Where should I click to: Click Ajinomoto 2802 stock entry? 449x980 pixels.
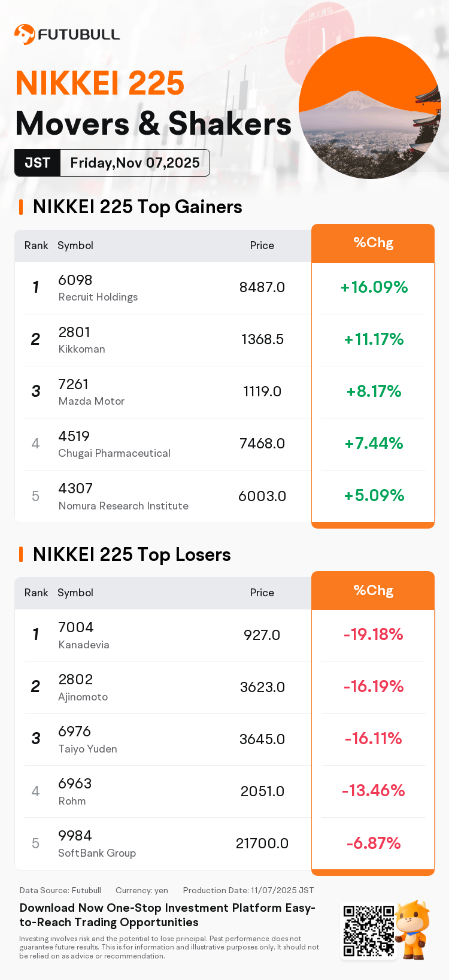tap(83, 687)
